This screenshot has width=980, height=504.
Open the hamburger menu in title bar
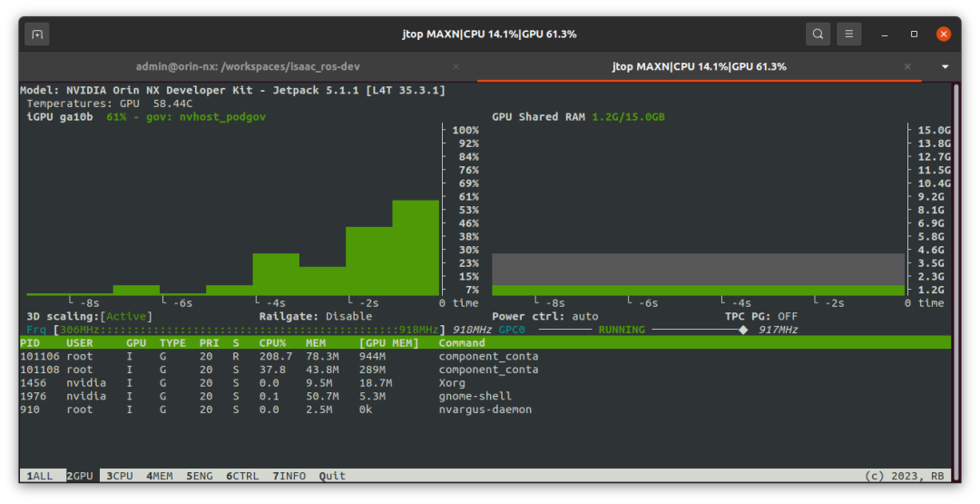pos(848,35)
